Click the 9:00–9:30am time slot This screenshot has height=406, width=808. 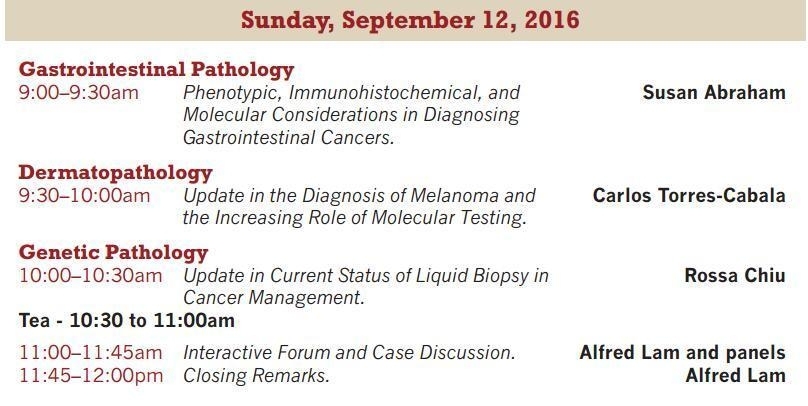tap(78, 93)
